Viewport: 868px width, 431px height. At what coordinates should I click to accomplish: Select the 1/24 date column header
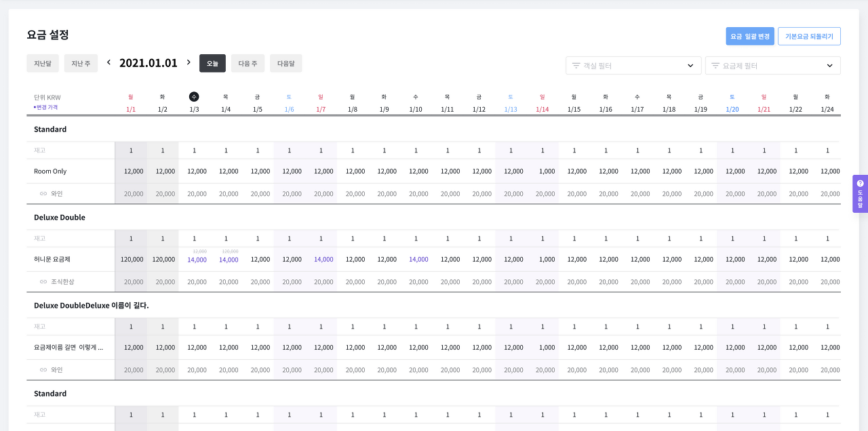827,103
